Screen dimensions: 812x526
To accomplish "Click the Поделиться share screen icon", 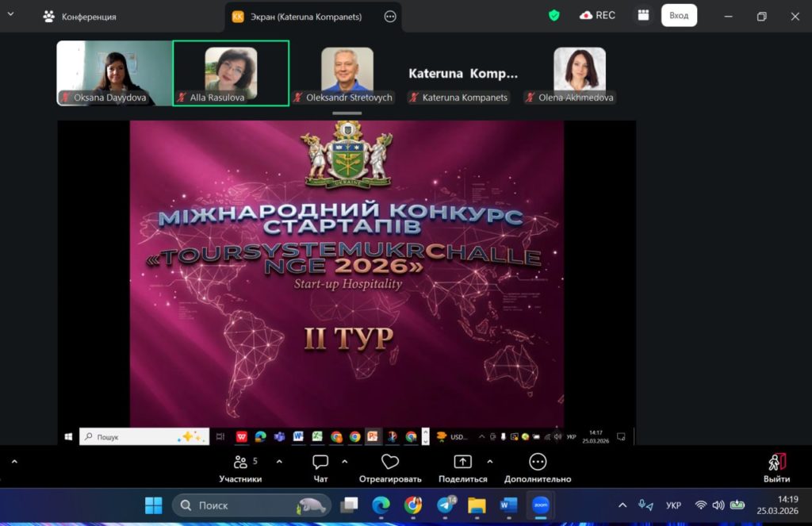I will [462, 463].
